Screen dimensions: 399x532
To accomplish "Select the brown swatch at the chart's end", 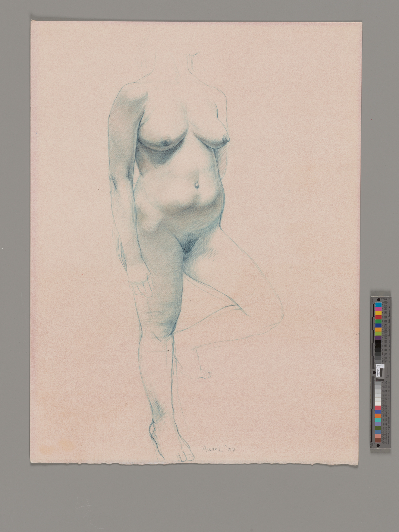I will coord(378,440).
